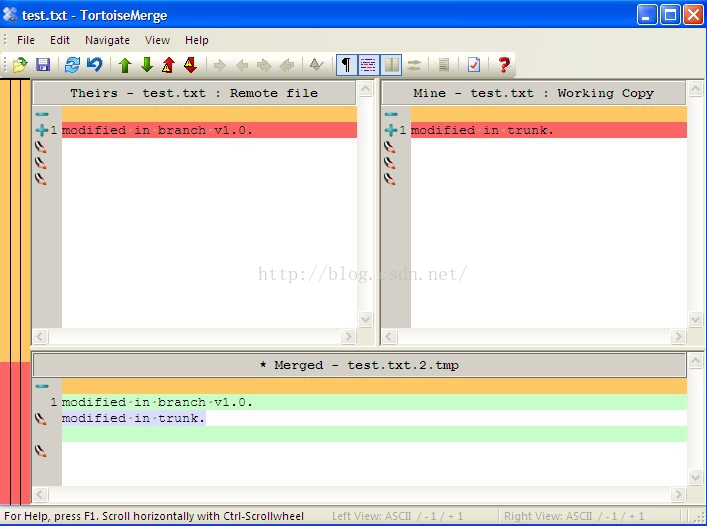The image size is (707, 526).
Task: Click the Mine pane vertical scrollbar down arrow
Action: click(x=695, y=320)
